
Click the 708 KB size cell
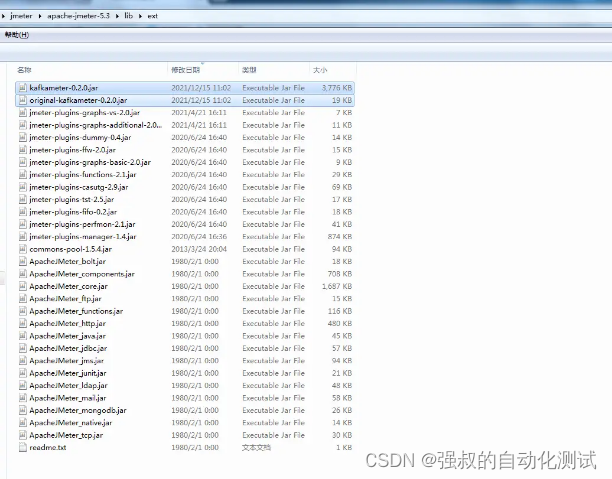340,274
